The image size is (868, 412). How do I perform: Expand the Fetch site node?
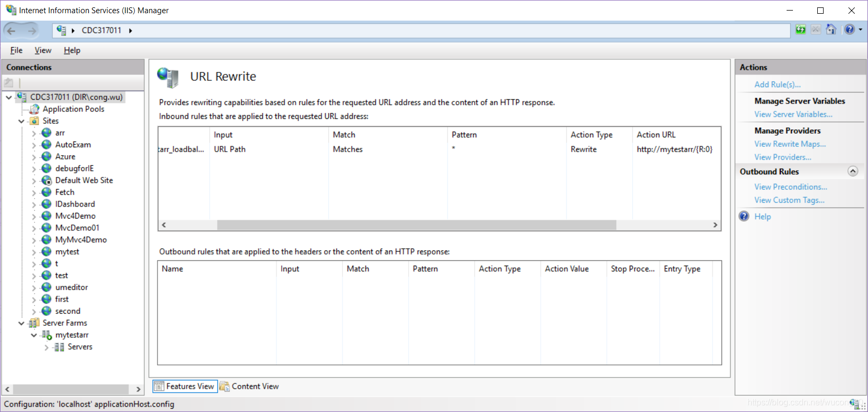(x=34, y=193)
